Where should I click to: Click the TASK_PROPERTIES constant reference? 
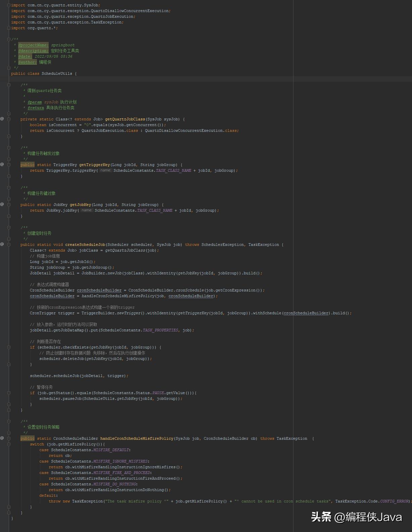[161, 330]
